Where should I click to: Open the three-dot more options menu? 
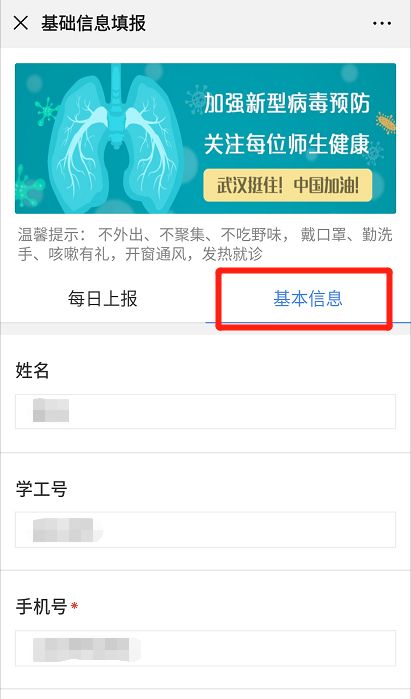(382, 23)
